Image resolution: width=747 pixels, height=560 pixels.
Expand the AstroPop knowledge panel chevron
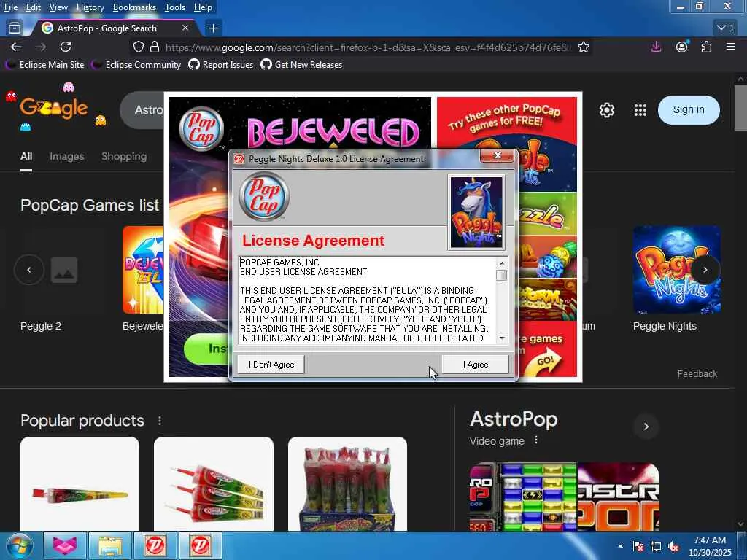pos(646,426)
